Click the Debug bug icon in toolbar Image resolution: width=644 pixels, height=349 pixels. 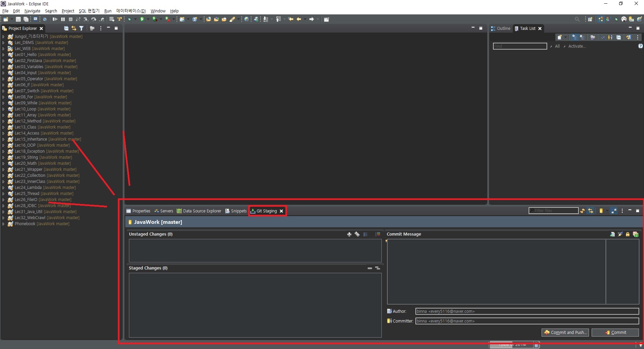click(x=129, y=19)
